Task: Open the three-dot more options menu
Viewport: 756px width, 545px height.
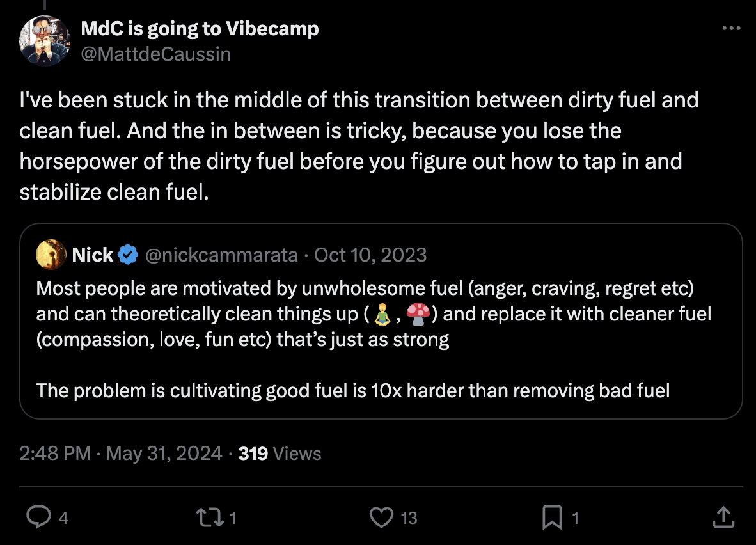Action: [x=731, y=29]
